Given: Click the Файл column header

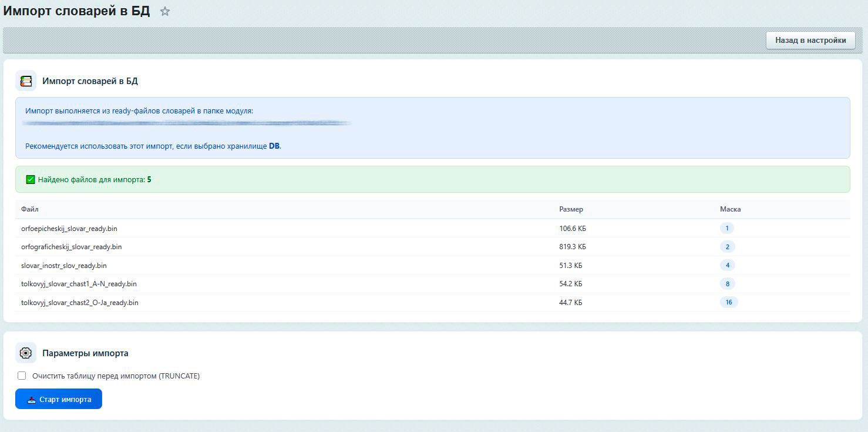Looking at the screenshot, I should (30, 209).
